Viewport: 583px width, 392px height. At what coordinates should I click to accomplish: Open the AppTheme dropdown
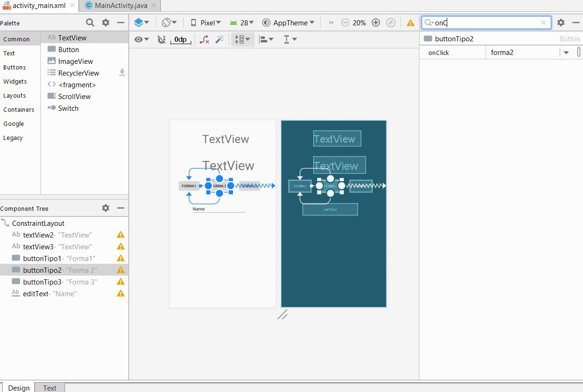click(x=288, y=23)
